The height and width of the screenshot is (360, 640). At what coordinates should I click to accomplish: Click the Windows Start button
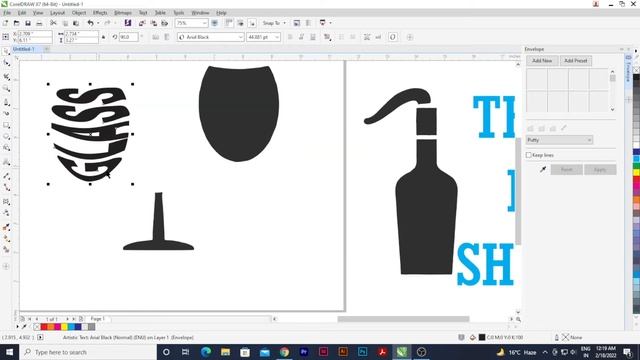[x=9, y=352]
